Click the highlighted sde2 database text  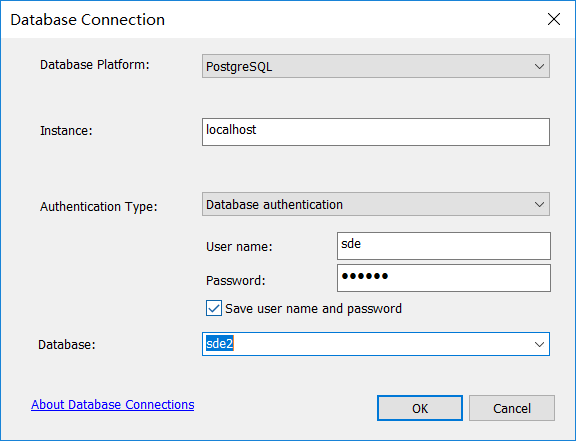point(220,344)
